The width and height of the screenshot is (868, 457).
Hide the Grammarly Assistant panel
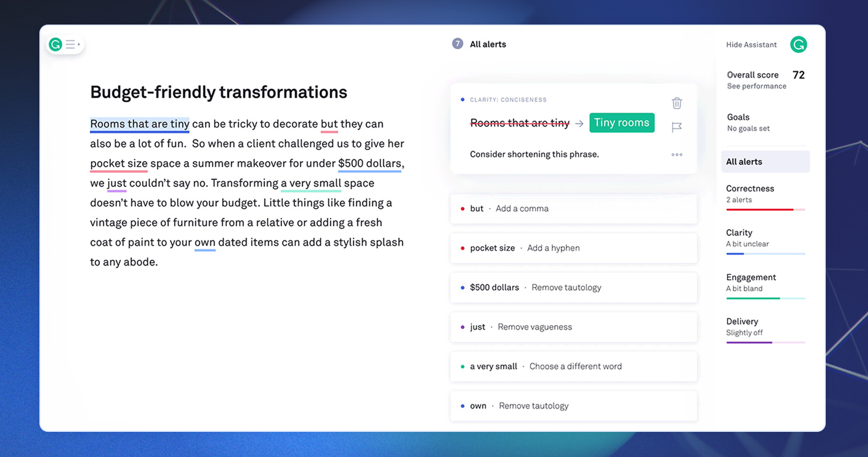[751, 44]
